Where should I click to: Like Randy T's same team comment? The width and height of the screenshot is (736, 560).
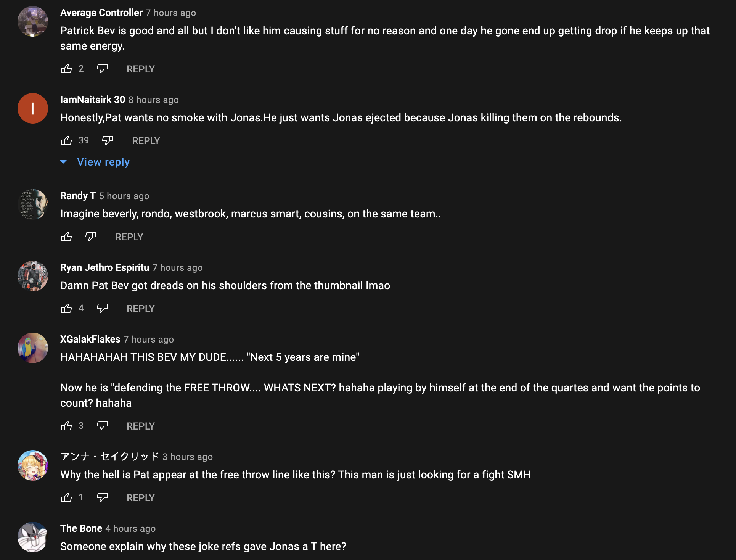tap(66, 237)
